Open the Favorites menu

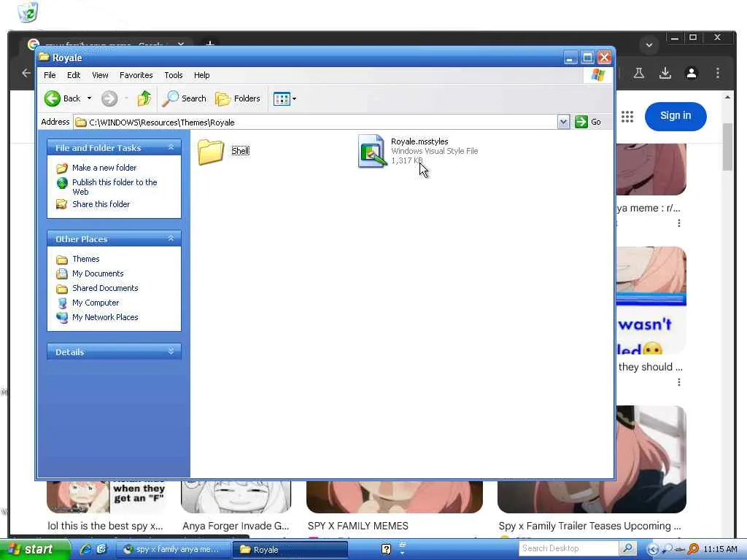(136, 75)
